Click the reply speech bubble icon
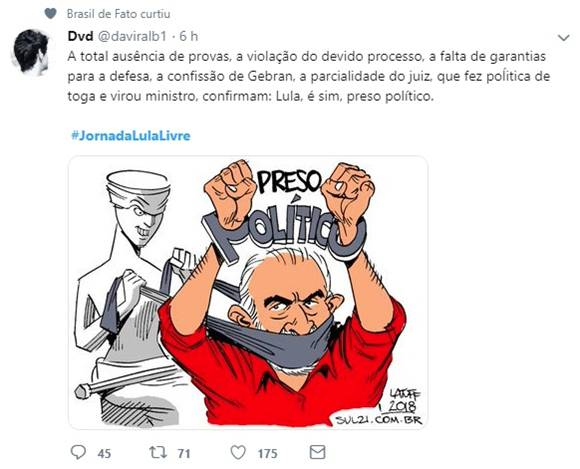The width and height of the screenshot is (580, 469). pos(78,452)
